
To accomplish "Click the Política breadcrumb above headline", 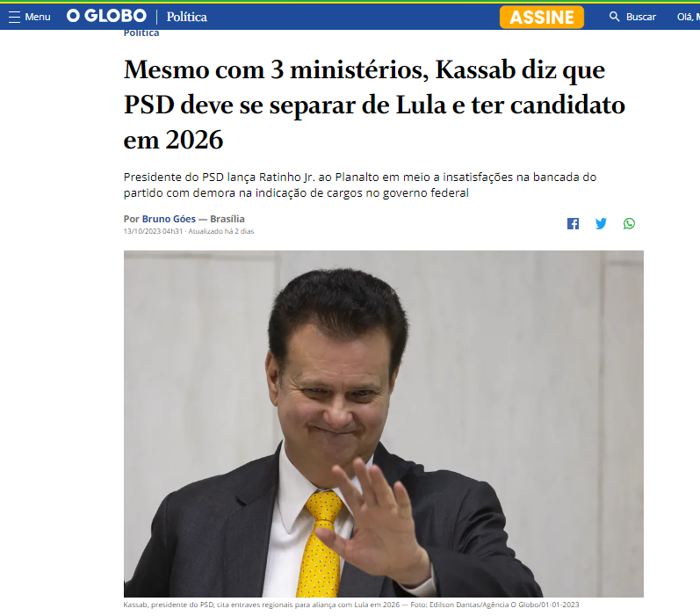I will [141, 33].
